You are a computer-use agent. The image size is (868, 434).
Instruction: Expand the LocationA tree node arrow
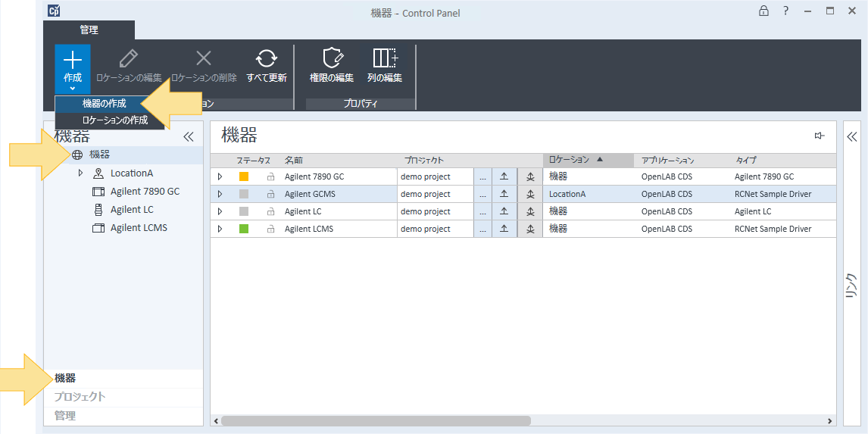(x=81, y=173)
